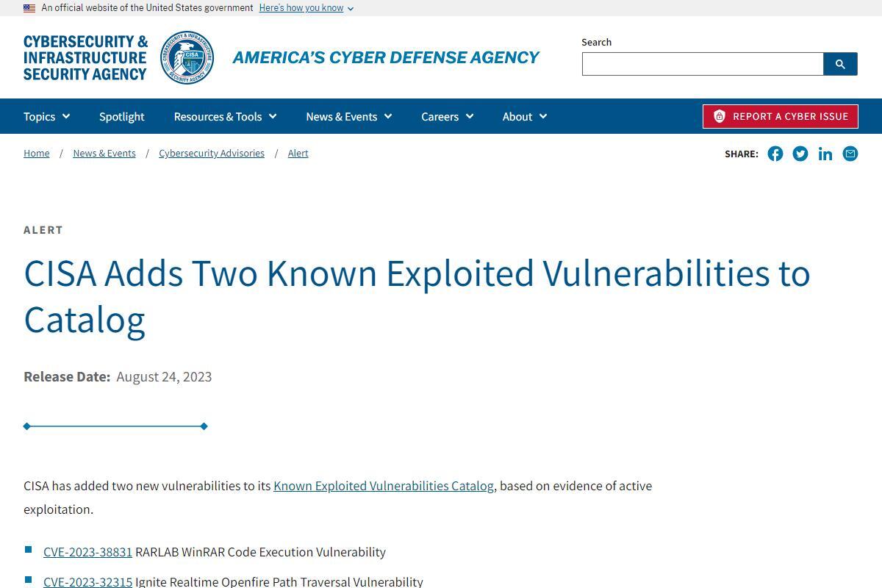The image size is (882, 588).
Task: Expand the Resources & Tools menu
Action: pyautogui.click(x=225, y=116)
